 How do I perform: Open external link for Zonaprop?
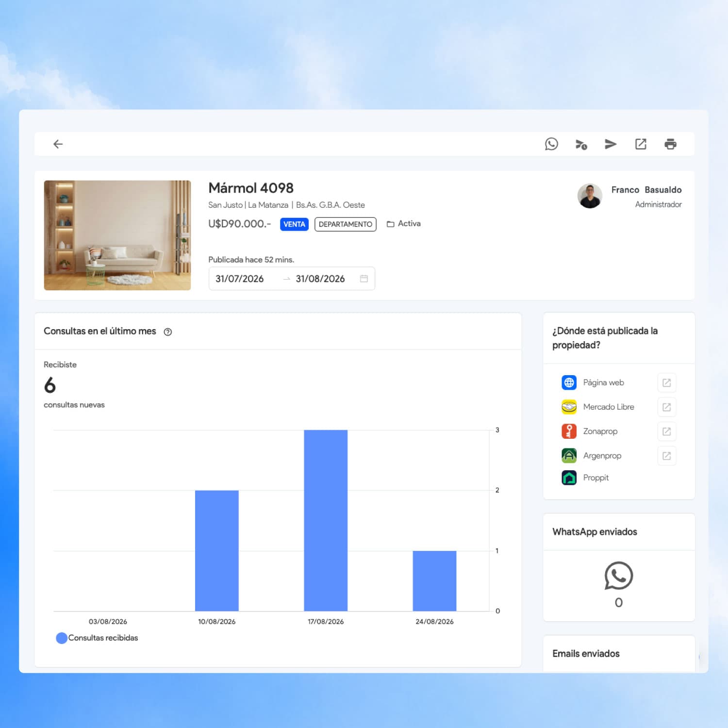pos(666,431)
